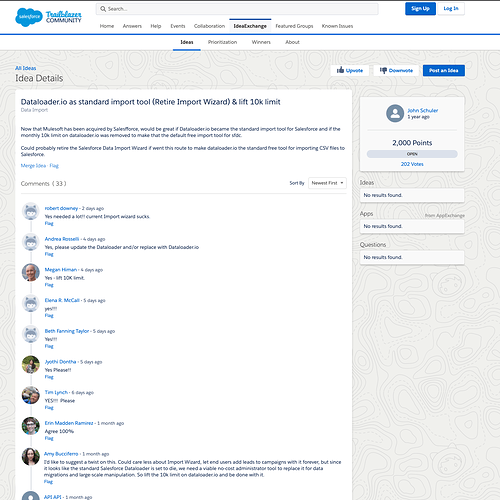Open Amy Bucciferro's profile photo
Screen dimensions: 500x500
pyautogui.click(x=31, y=456)
